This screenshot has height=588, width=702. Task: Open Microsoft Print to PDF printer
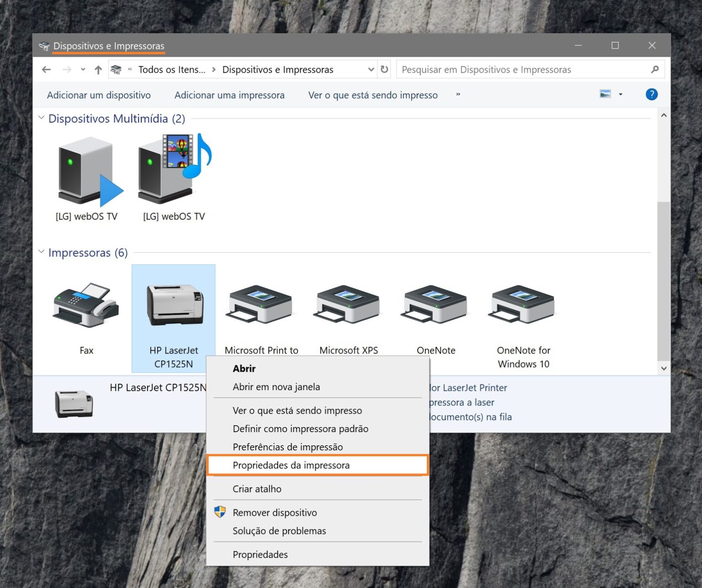[259, 304]
